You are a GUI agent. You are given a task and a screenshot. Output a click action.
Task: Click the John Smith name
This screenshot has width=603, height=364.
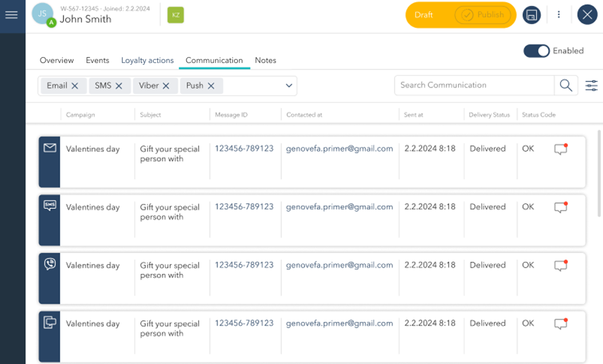86,19
